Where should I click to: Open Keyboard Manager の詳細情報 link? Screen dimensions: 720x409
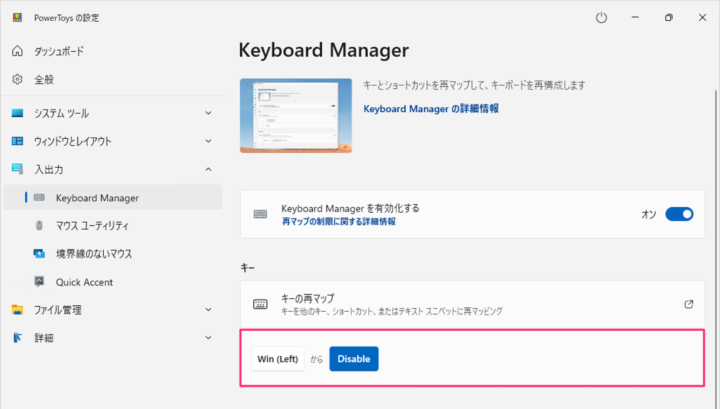pyautogui.click(x=431, y=109)
